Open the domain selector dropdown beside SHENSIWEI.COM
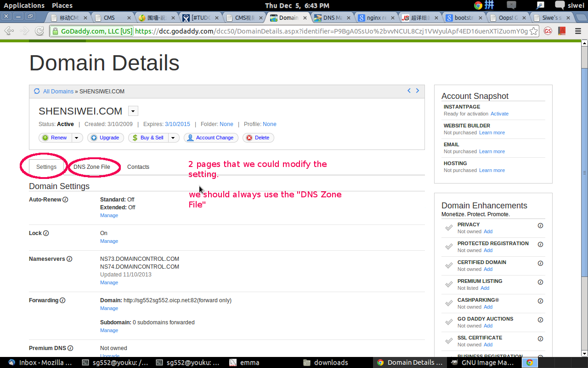 point(133,111)
